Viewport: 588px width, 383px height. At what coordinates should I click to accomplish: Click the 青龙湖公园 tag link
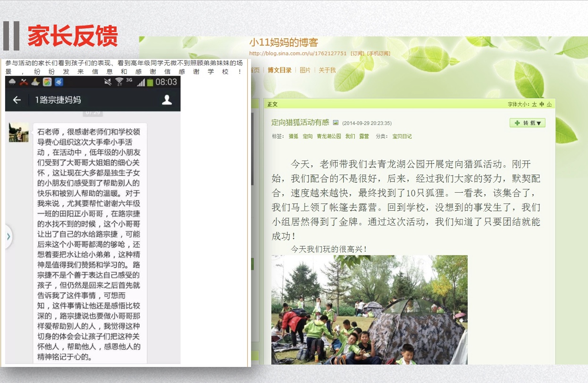(328, 136)
